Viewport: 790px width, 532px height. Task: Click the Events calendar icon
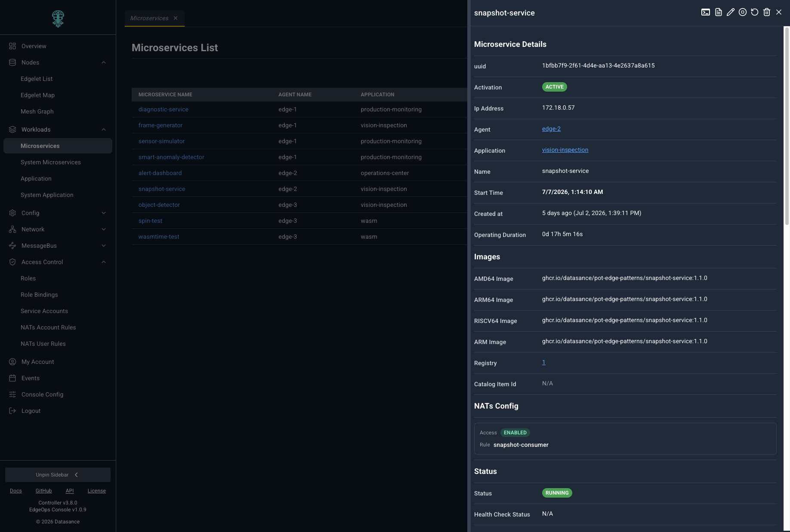12,378
